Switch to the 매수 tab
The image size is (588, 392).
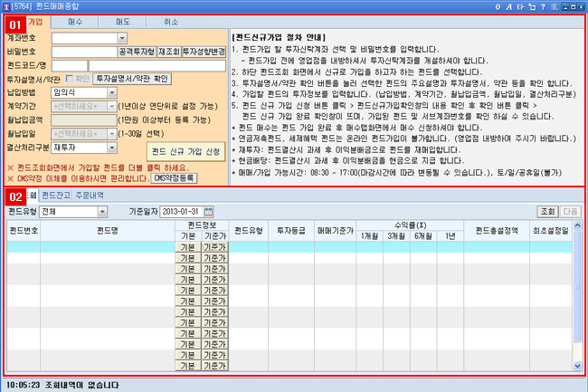(x=75, y=19)
